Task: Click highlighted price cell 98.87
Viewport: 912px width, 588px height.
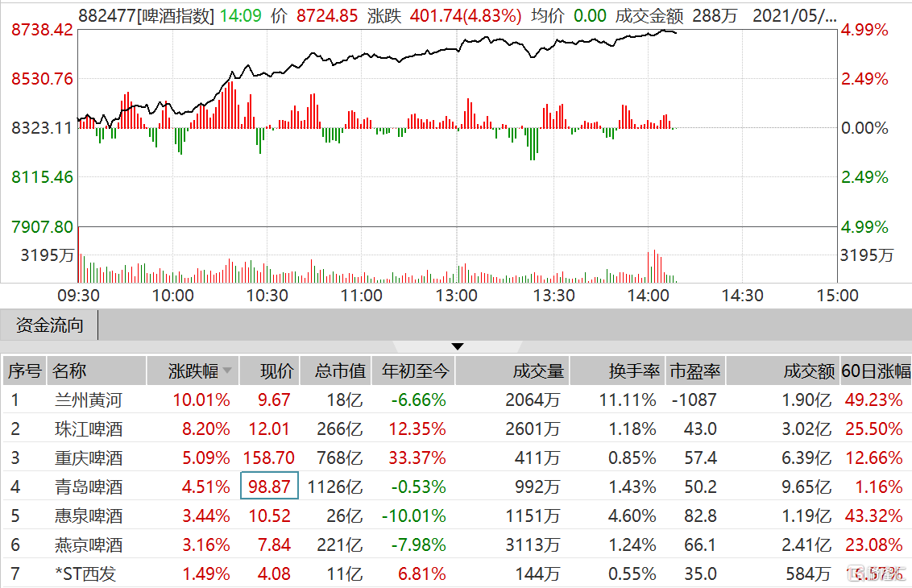Action: click(269, 486)
